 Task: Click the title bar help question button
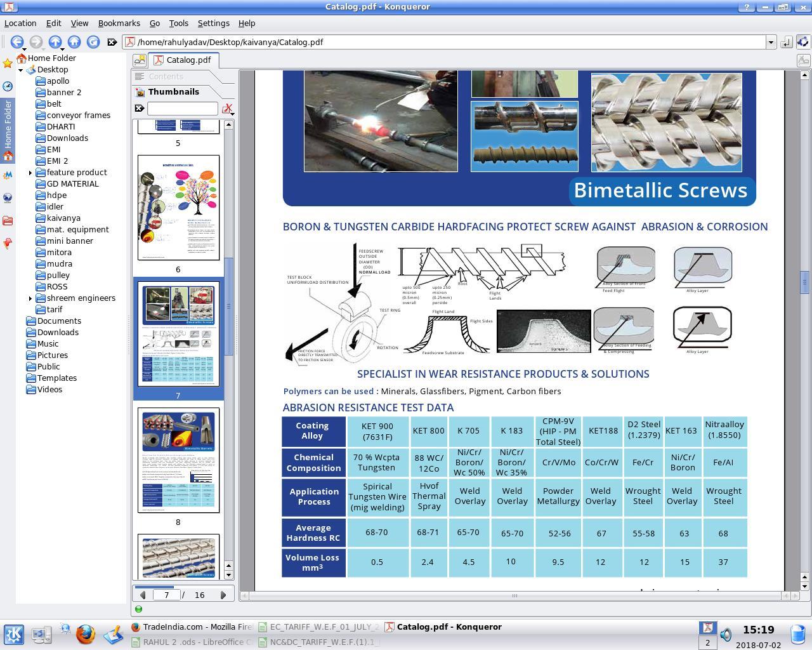tap(747, 7)
